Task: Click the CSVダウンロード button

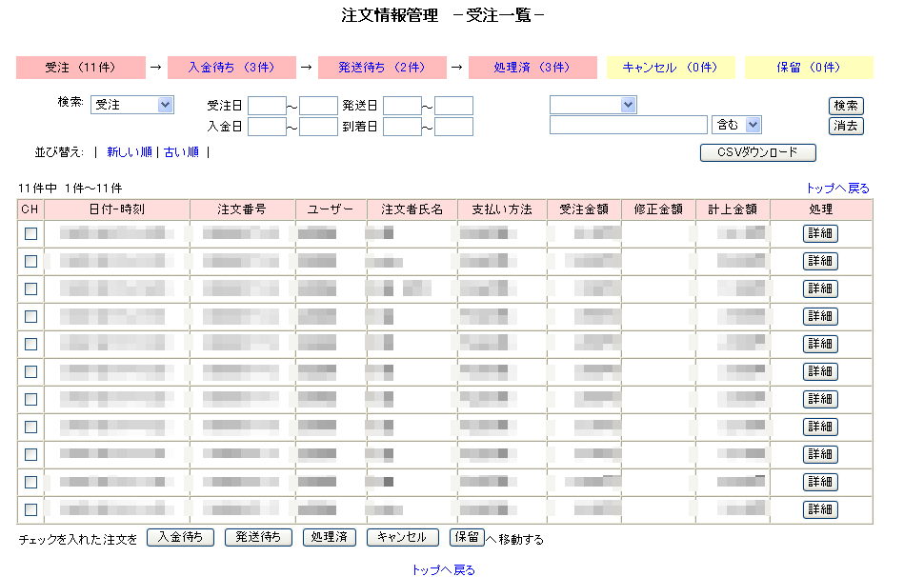Action: click(x=757, y=152)
